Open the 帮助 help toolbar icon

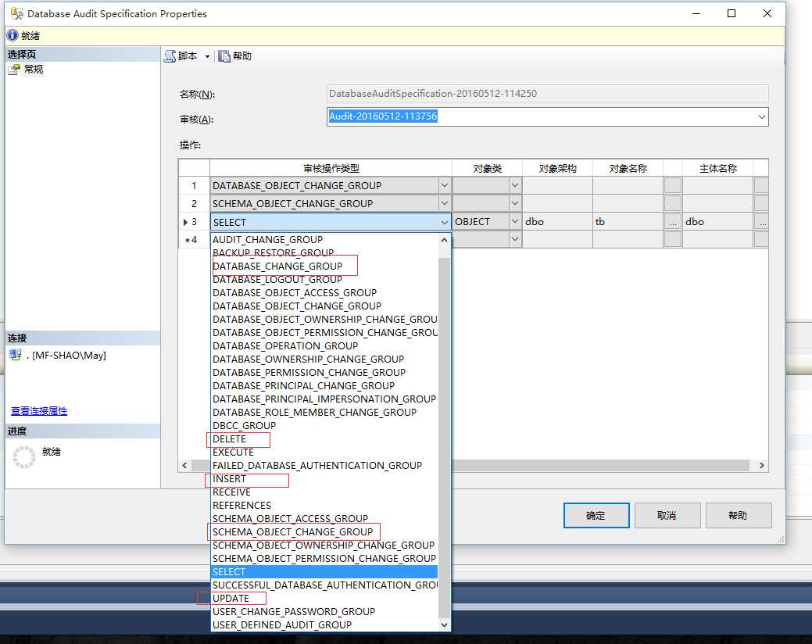[225, 56]
